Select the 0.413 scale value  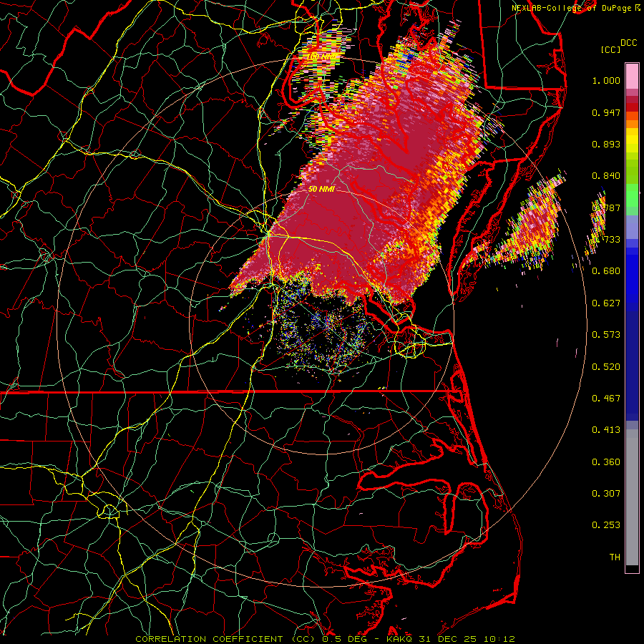pos(606,429)
